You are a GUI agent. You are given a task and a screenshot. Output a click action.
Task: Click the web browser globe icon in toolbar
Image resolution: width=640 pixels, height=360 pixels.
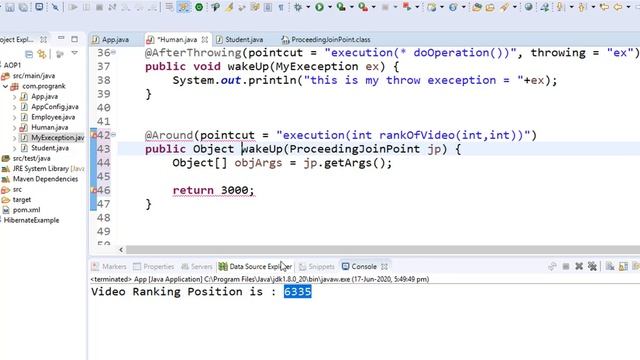tap(529, 7)
